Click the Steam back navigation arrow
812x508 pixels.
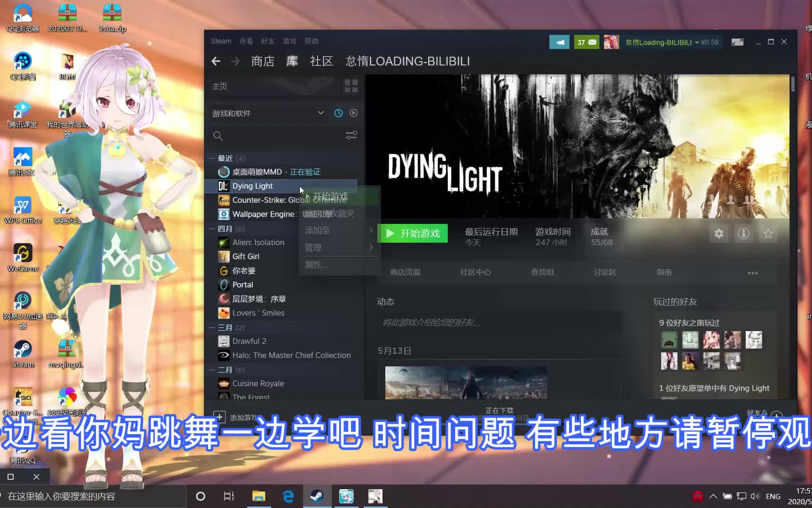tap(216, 61)
